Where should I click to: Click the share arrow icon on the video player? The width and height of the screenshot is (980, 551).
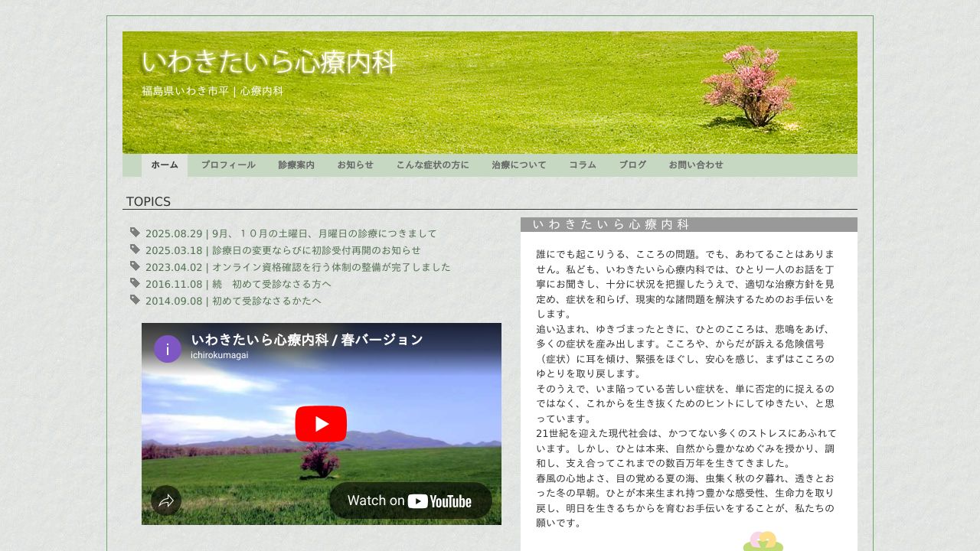pyautogui.click(x=167, y=500)
